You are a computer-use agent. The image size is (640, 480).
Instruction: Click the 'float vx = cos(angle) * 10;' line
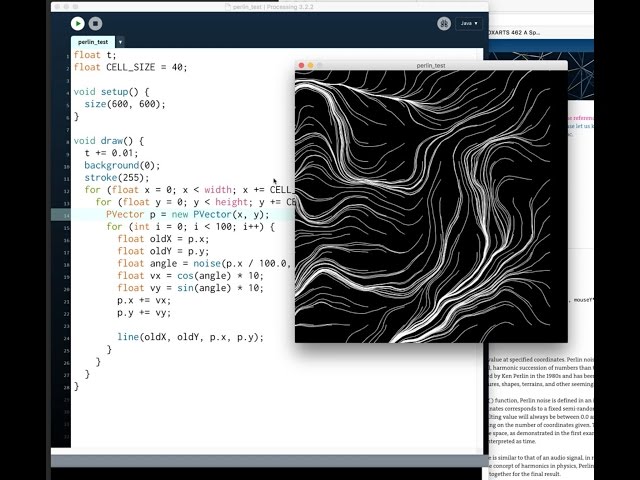tap(190, 276)
